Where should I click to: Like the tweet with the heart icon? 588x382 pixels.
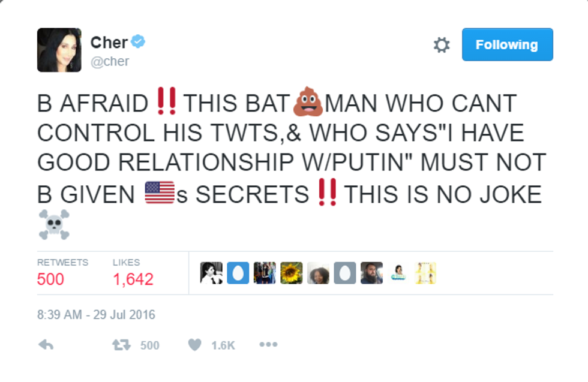click(194, 345)
